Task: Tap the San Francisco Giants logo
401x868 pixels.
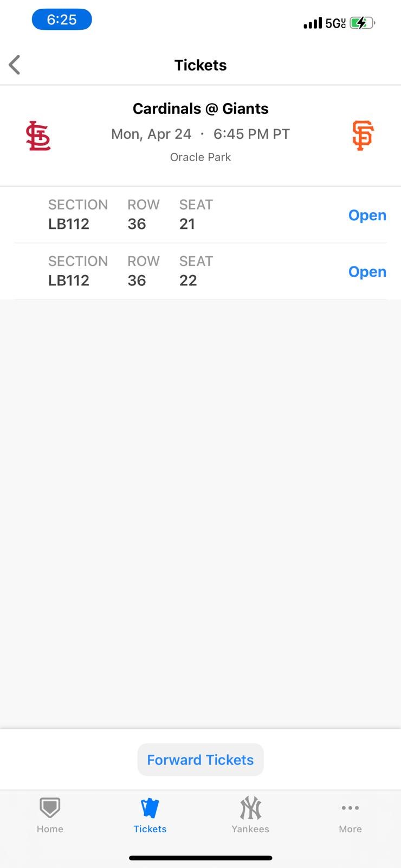Action: (363, 136)
